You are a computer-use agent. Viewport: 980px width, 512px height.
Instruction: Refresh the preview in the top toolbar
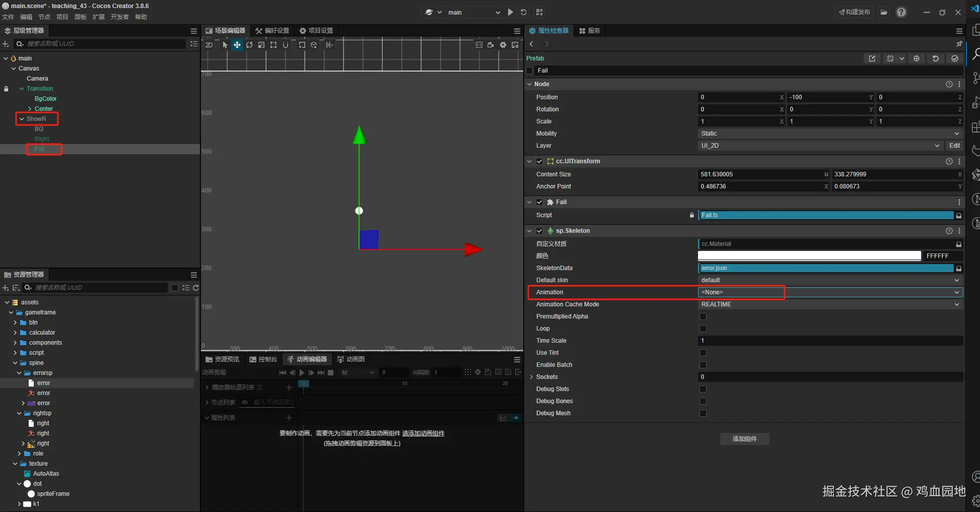[524, 12]
